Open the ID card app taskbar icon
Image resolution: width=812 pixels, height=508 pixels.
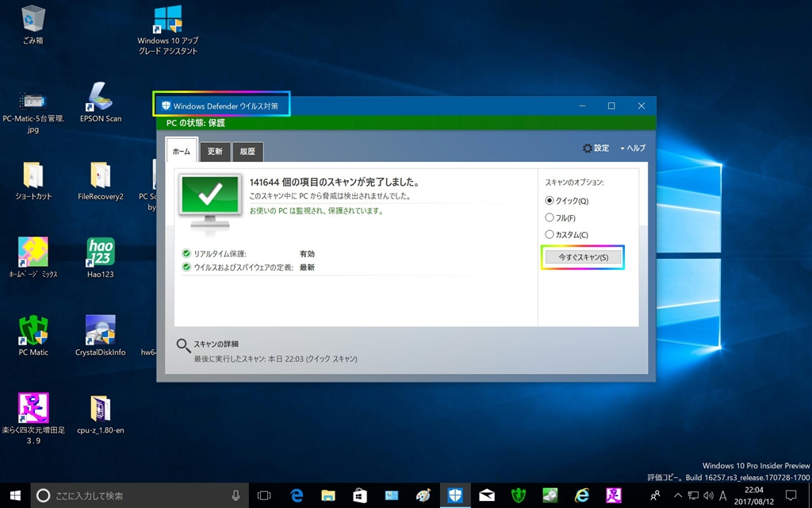(392, 495)
